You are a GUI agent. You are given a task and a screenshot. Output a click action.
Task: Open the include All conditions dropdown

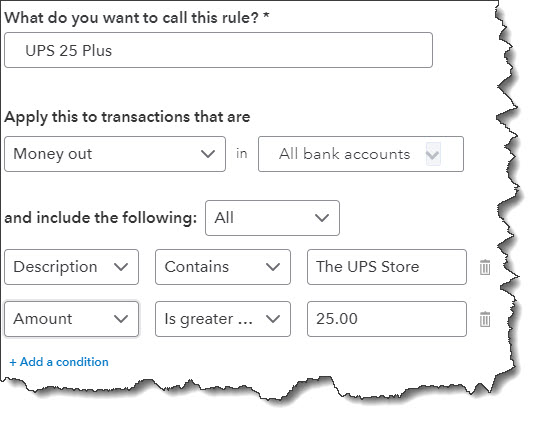(272, 218)
